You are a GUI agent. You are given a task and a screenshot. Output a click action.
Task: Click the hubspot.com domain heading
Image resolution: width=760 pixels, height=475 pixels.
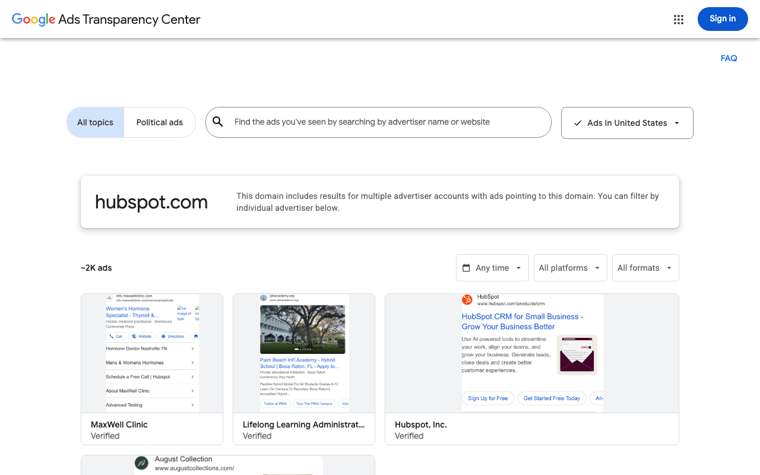pos(151,202)
